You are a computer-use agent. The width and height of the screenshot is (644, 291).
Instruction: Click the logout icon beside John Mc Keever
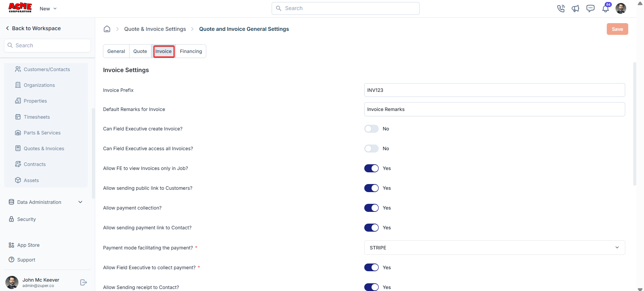(84, 282)
